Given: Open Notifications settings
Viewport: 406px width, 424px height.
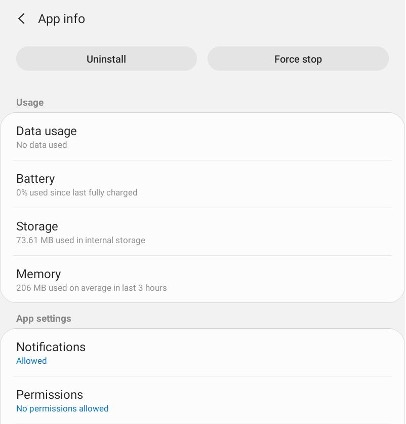Looking at the screenshot, I should (x=203, y=353).
